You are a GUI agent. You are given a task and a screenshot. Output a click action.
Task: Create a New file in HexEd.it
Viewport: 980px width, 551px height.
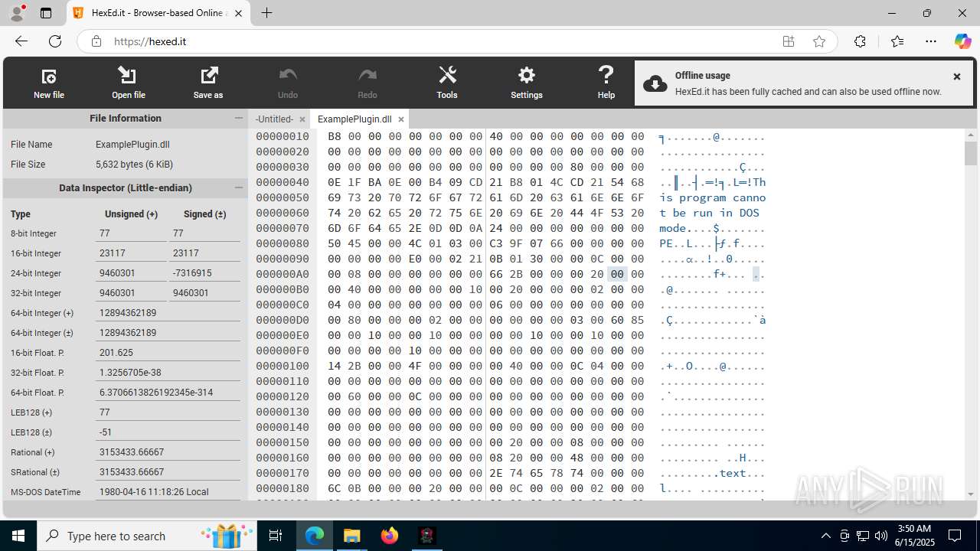point(49,83)
